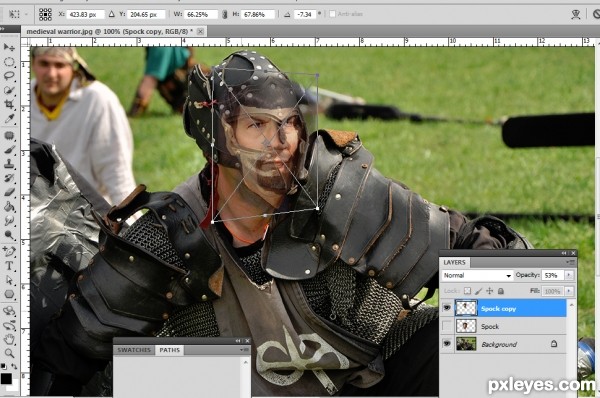Select the Clone Stamp tool
The image size is (600, 398).
[9, 164]
